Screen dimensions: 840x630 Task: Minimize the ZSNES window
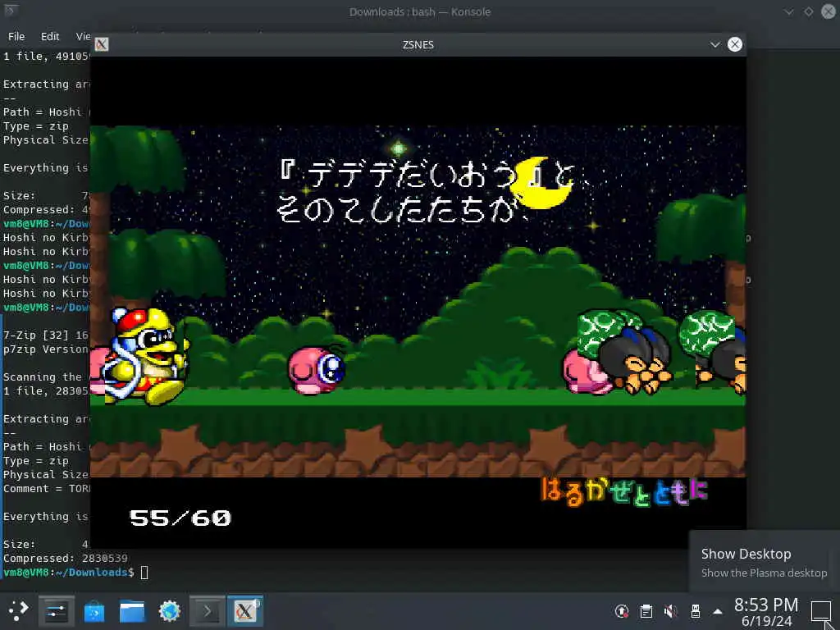point(714,44)
